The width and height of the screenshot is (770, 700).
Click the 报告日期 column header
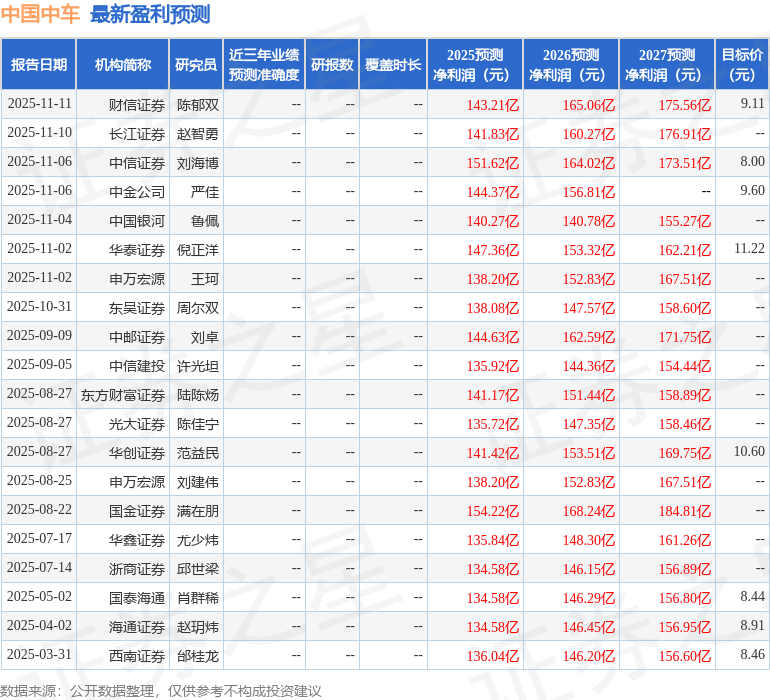tap(39, 65)
